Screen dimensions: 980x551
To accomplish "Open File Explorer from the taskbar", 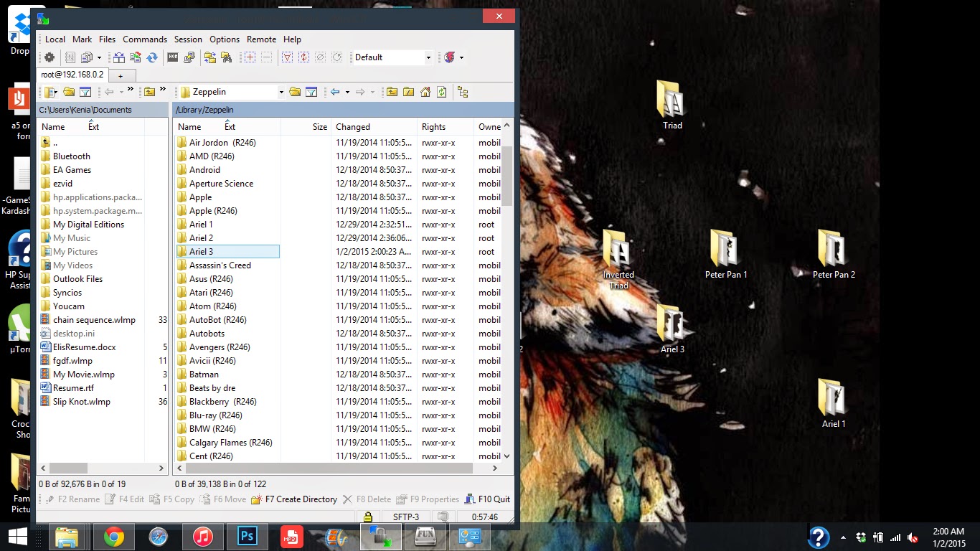I will (x=67, y=537).
